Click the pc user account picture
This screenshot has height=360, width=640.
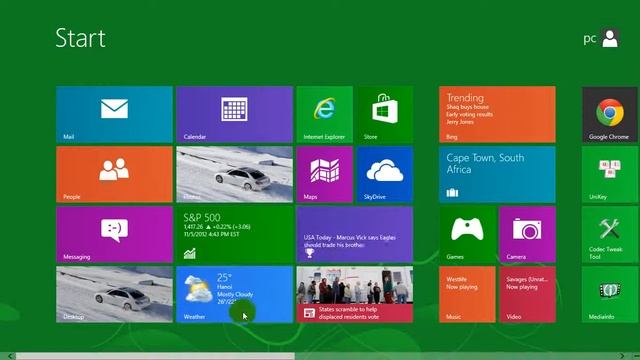(x=610, y=38)
